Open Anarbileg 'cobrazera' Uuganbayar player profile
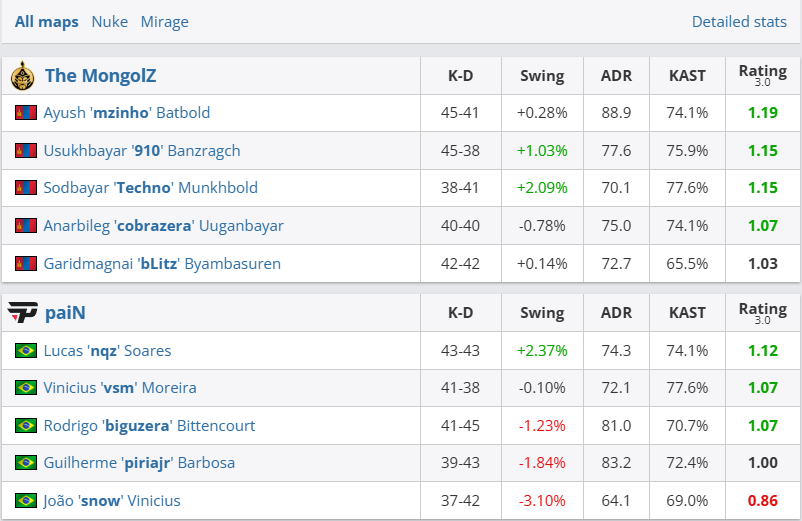 163,226
